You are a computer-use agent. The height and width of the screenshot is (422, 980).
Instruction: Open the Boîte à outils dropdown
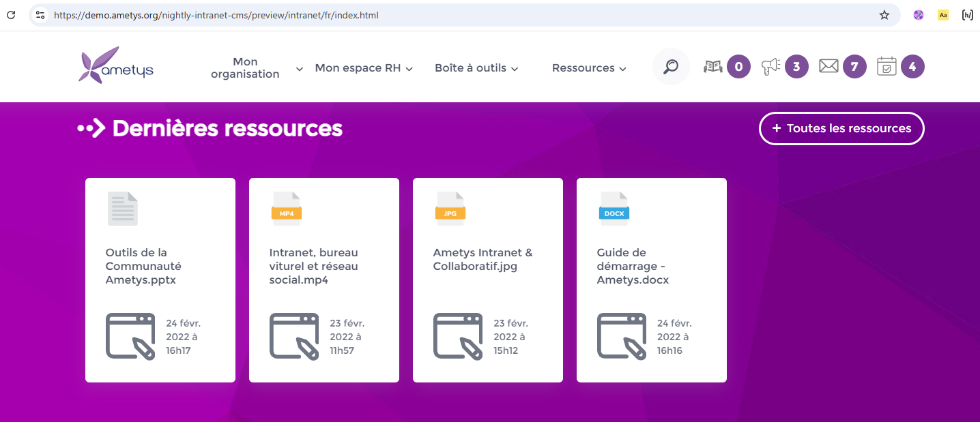[x=476, y=68]
